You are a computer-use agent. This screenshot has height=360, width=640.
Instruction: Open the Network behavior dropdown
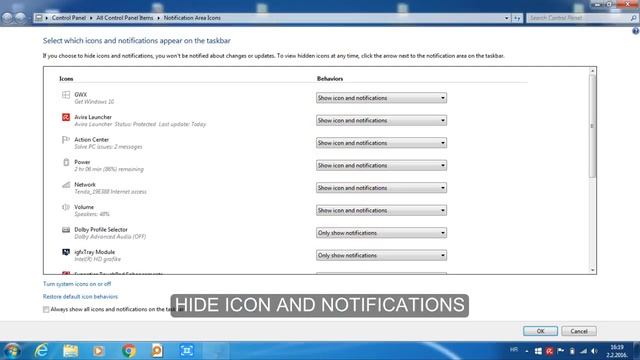pyautogui.click(x=381, y=188)
